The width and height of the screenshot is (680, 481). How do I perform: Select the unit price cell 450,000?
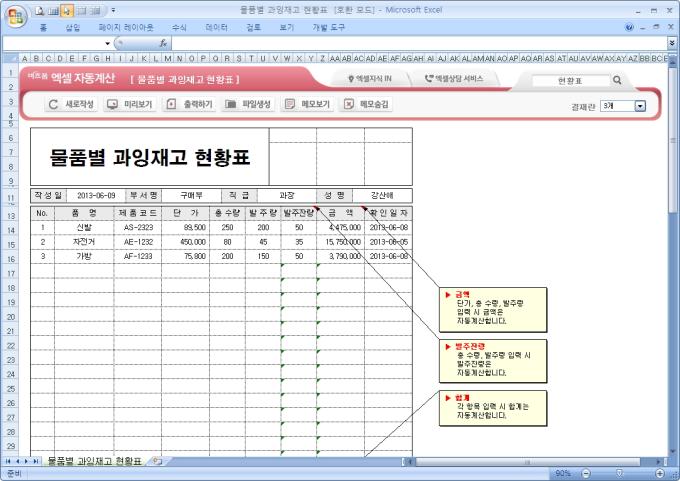186,242
